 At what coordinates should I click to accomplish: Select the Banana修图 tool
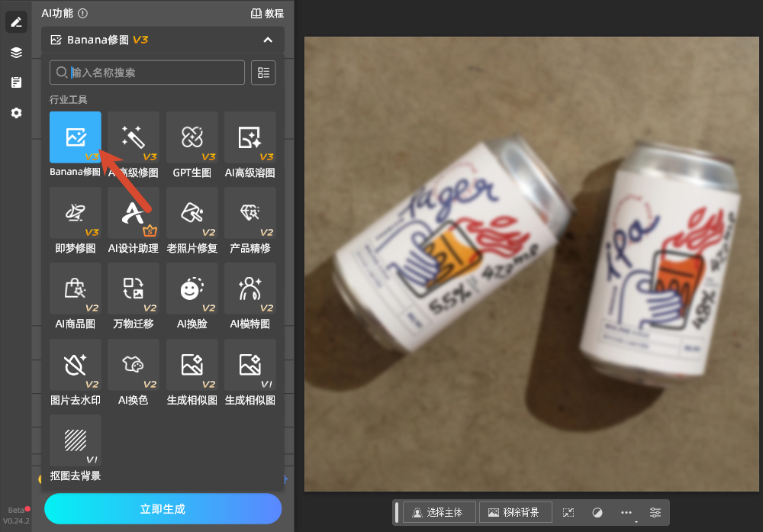pos(76,137)
